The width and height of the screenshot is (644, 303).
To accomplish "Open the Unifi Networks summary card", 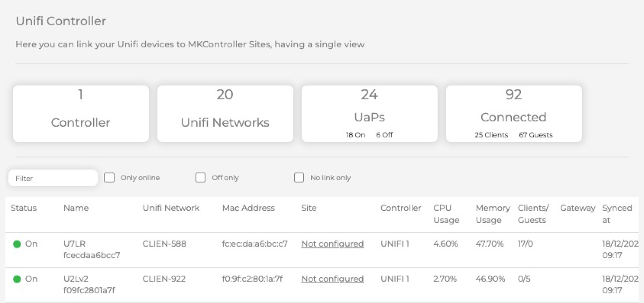I will (x=225, y=113).
